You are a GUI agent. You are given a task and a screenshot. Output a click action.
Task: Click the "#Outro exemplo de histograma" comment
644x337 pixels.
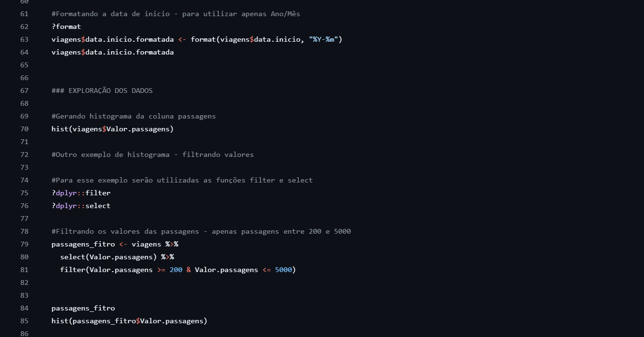(x=152, y=155)
